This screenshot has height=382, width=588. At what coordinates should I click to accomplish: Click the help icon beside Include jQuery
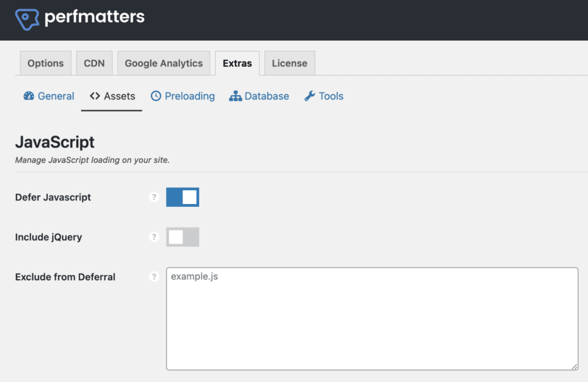154,237
